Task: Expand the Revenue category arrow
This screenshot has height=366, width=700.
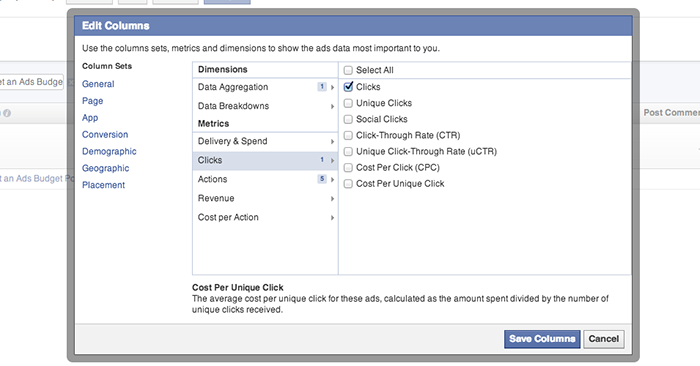Action: pyautogui.click(x=332, y=199)
